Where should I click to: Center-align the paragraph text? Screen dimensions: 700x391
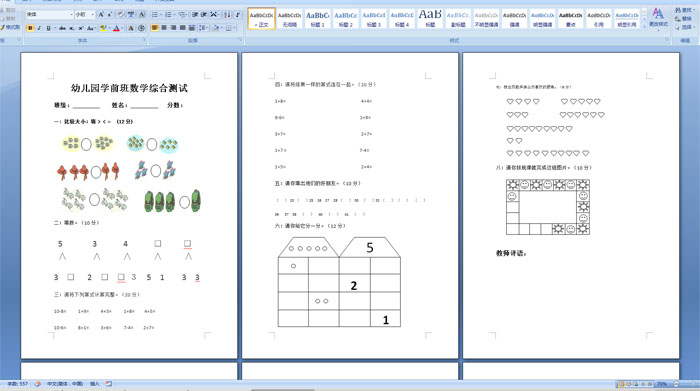click(164, 28)
